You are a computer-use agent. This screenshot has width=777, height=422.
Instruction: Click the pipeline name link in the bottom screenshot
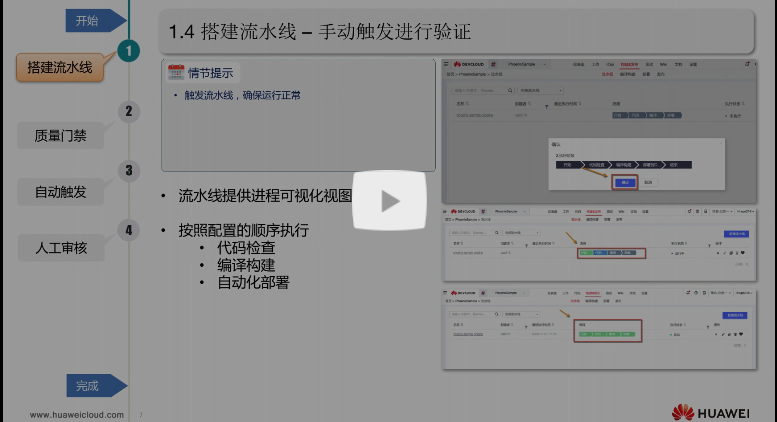468,334
